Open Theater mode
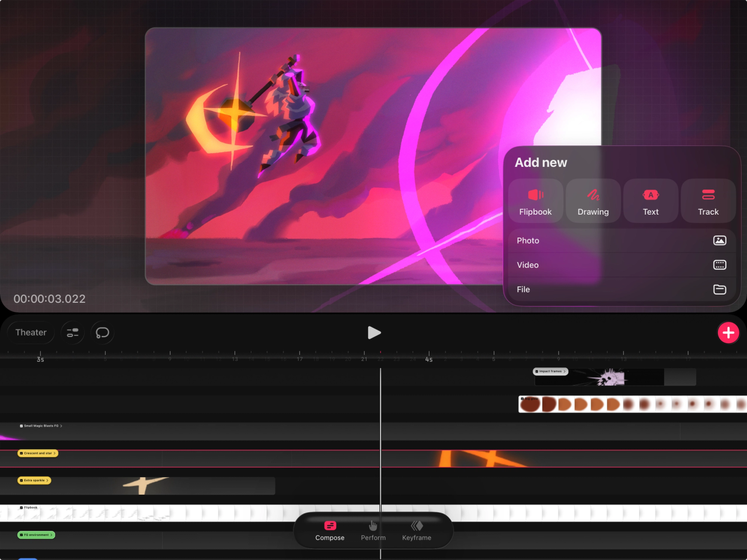The height and width of the screenshot is (560, 747). [x=30, y=332]
